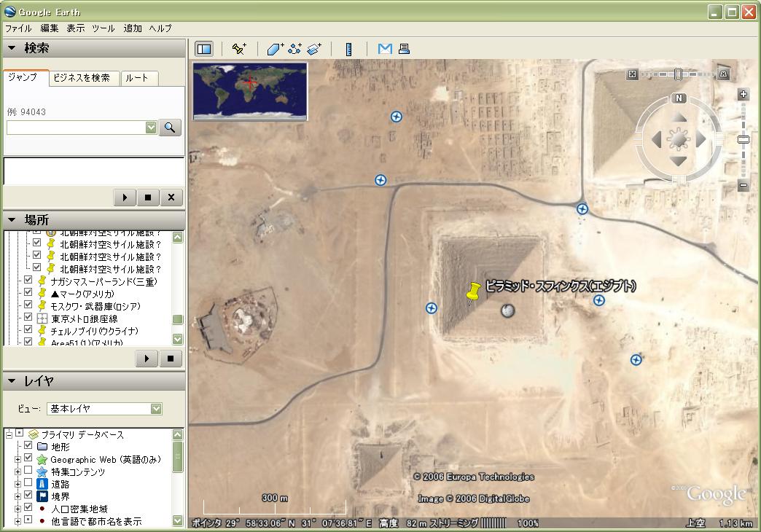
Task: Zoom in with the plus button
Action: 743,94
